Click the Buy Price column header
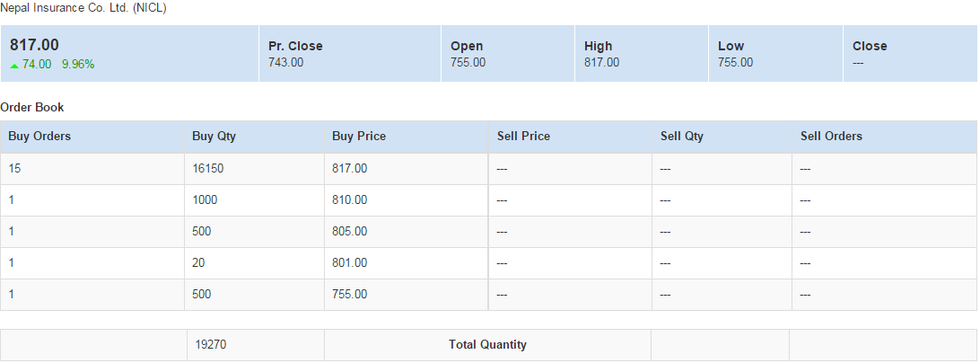This screenshot has height=363, width=980. click(x=358, y=137)
